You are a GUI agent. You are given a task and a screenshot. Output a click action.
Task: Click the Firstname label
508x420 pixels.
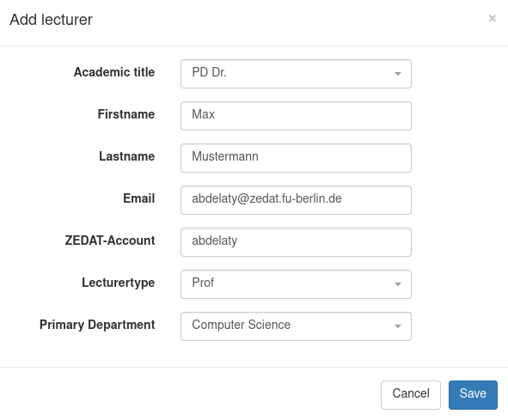126,114
